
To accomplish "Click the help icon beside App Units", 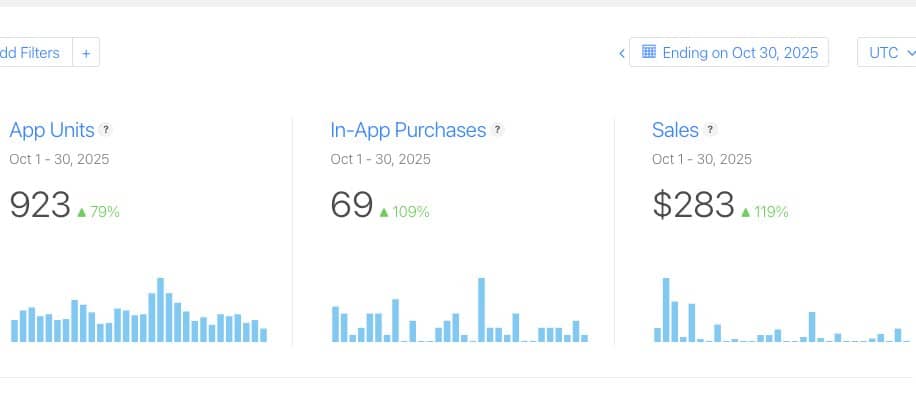I will tap(106, 130).
